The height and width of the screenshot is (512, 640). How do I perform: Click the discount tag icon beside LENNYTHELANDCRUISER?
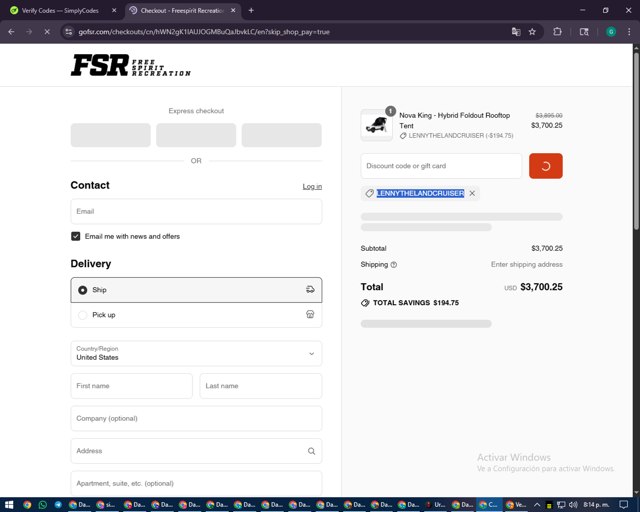[369, 194]
